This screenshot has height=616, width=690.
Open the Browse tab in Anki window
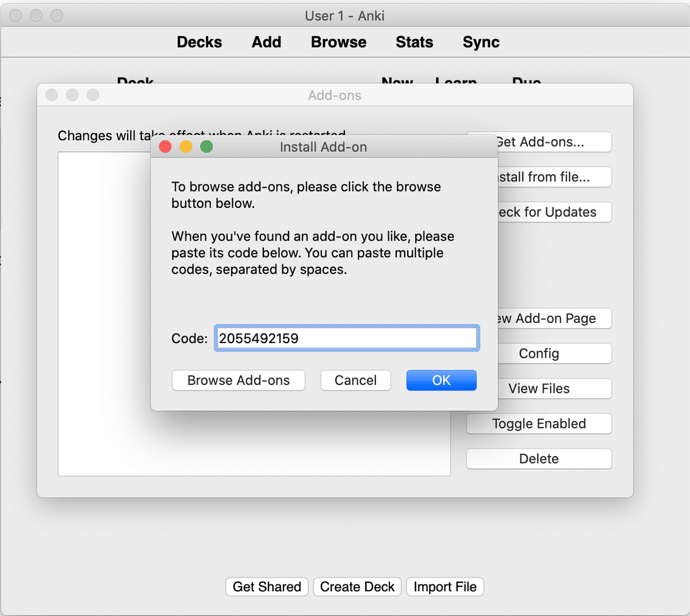339,42
